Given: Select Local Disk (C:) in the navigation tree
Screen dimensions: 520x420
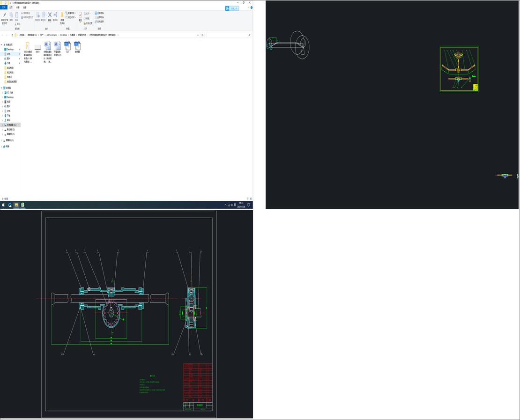Looking at the screenshot, I should tap(11, 125).
